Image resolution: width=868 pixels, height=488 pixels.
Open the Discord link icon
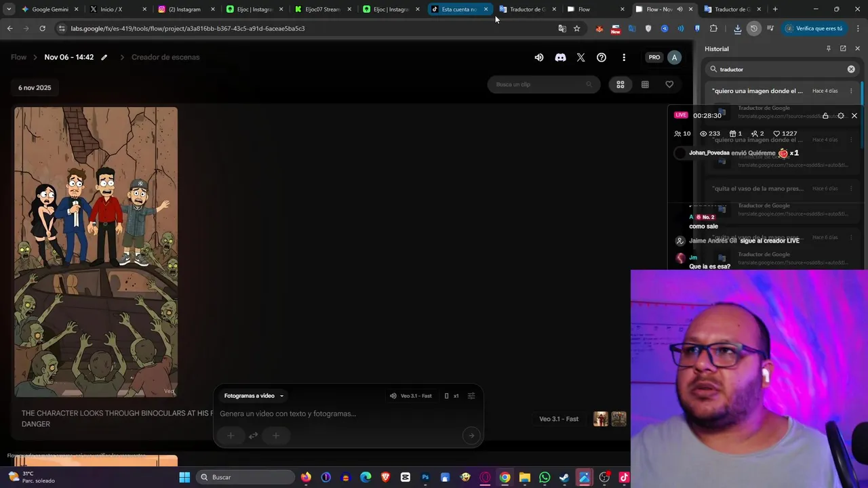[560, 58]
